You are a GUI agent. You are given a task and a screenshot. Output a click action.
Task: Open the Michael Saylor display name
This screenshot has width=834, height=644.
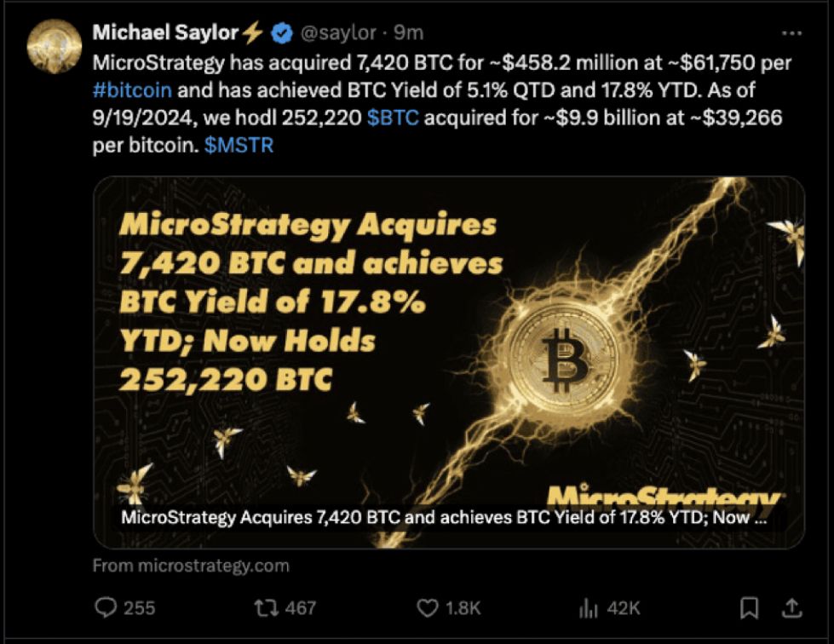click(166, 33)
